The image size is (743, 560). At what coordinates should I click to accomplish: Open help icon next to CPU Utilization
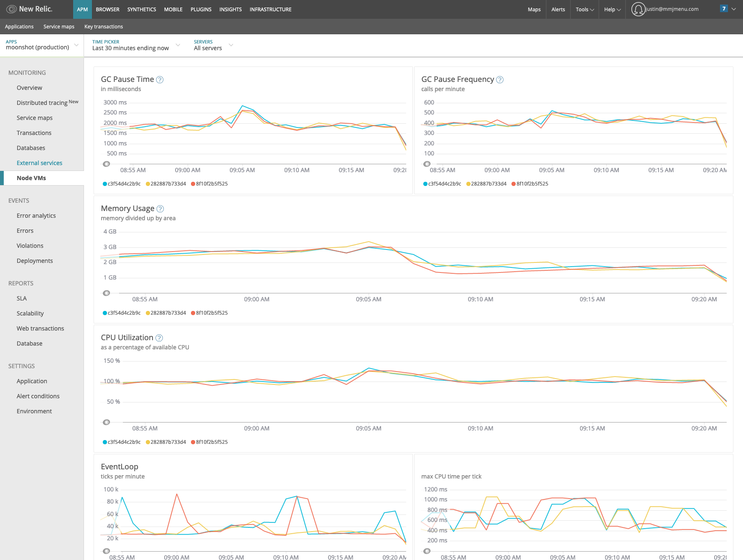(x=159, y=338)
